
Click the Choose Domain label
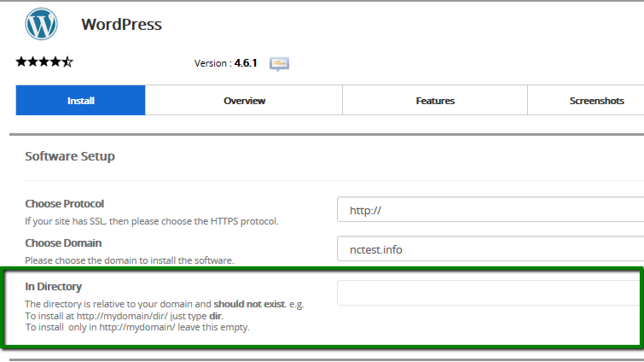62,242
